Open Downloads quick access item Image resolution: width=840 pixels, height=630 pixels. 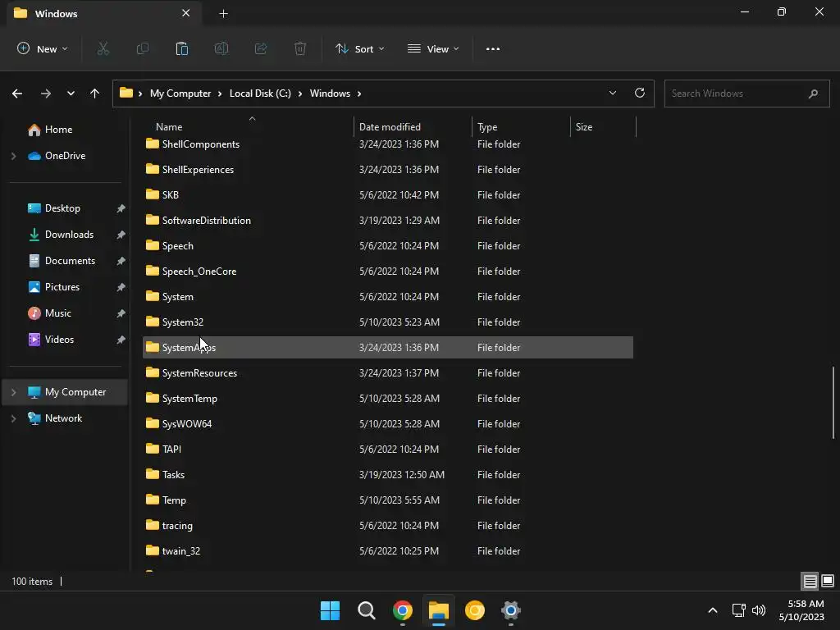click(69, 235)
